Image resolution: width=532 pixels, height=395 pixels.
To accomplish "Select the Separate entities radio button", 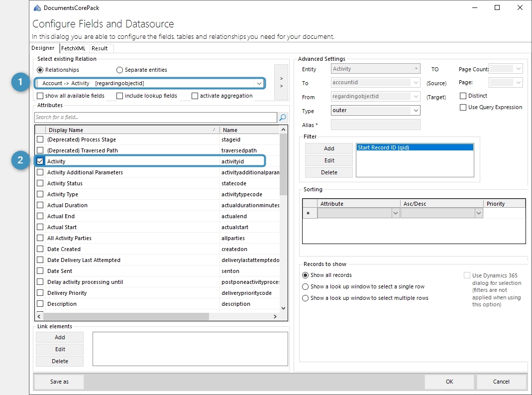I will [119, 70].
